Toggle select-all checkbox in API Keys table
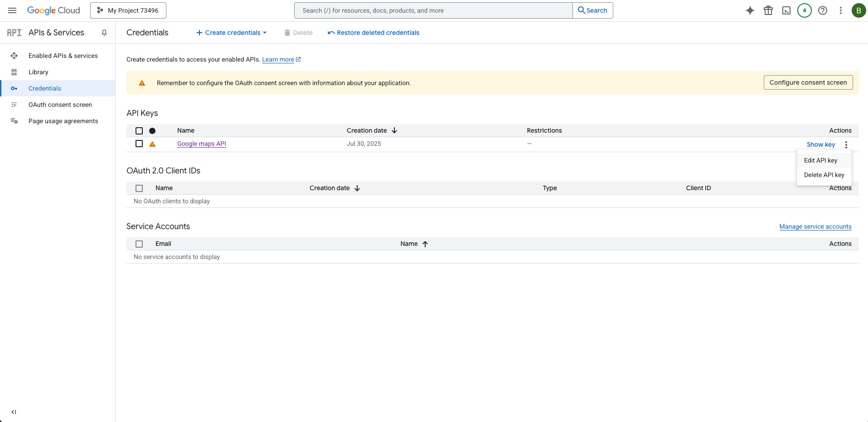 (x=139, y=131)
